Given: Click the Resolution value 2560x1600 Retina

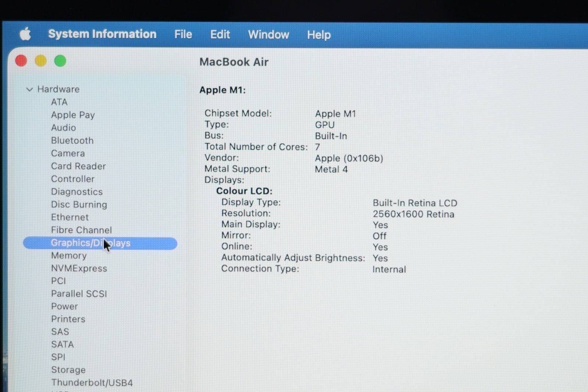Looking at the screenshot, I should click(413, 214).
